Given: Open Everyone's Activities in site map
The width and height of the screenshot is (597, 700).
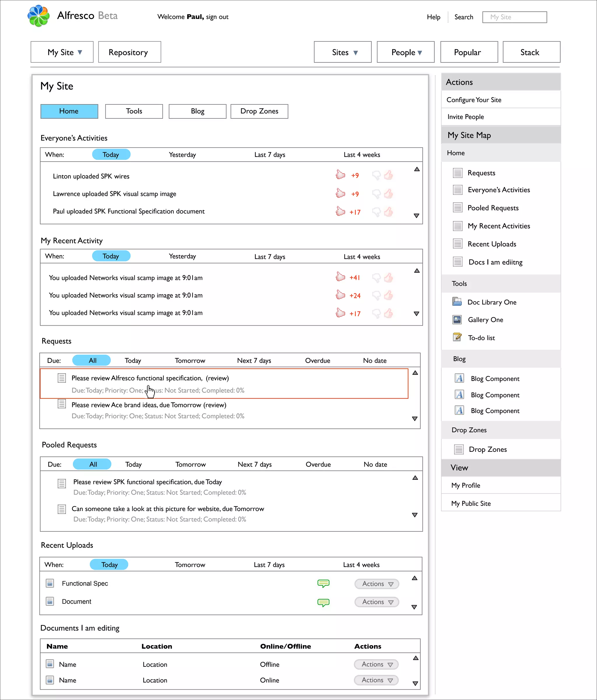Looking at the screenshot, I should (499, 190).
